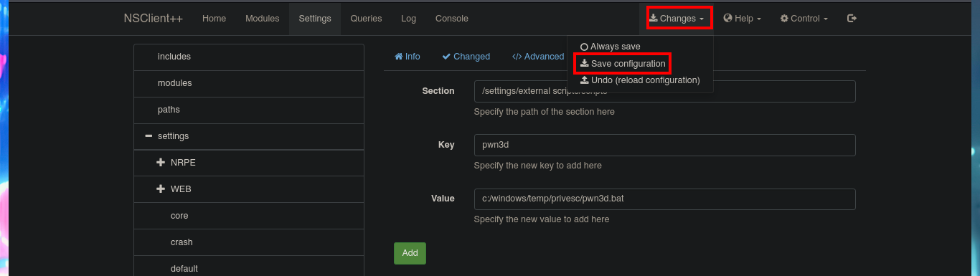
Task: Open the Help dropdown menu
Action: click(742, 19)
